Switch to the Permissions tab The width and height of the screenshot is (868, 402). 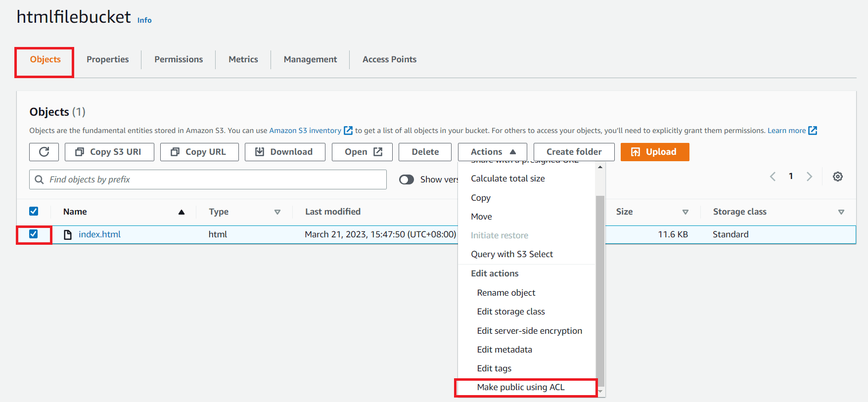[x=179, y=59]
